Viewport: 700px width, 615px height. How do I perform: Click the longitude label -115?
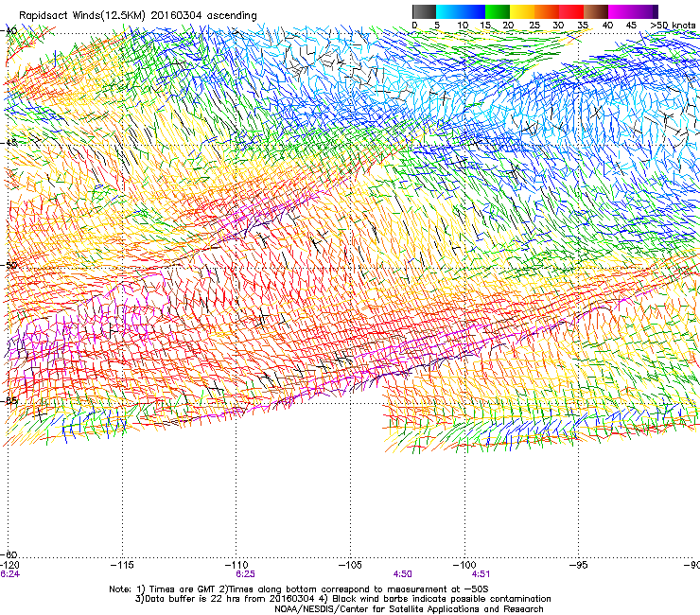(x=122, y=565)
